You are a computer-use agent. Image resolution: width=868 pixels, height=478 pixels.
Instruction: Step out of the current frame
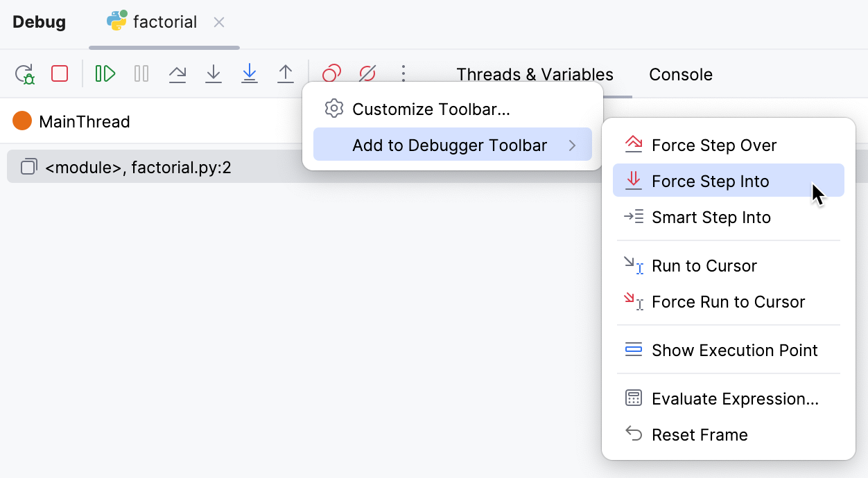285,73
